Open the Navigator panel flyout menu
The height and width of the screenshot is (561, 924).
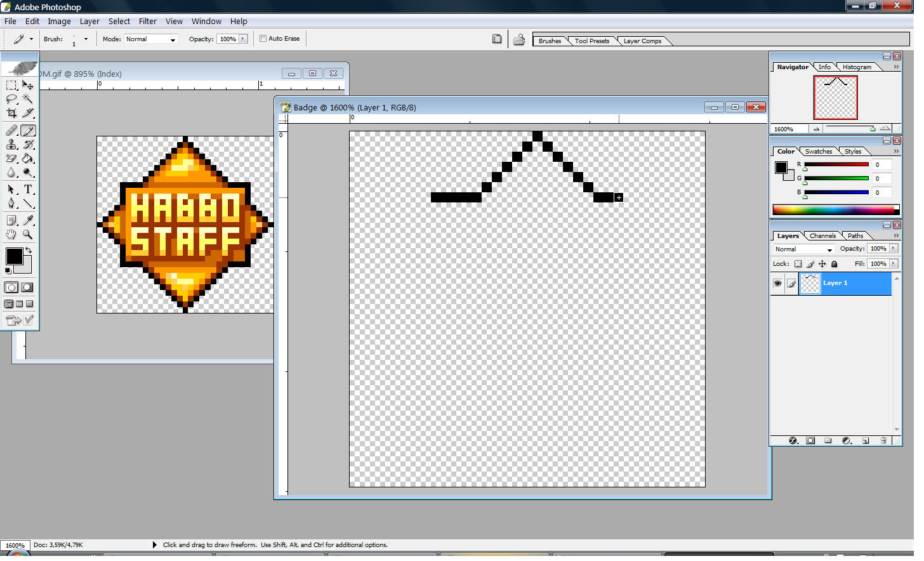click(x=896, y=67)
